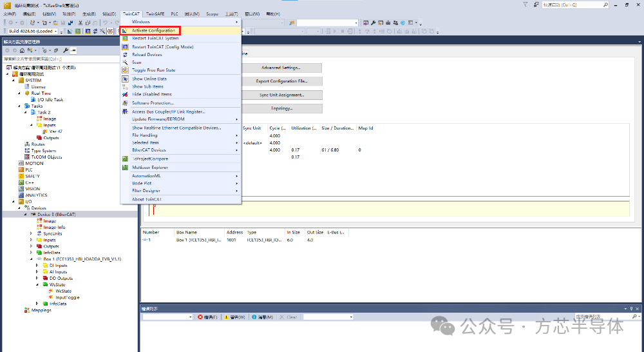This screenshot has width=644, height=352.
Task: Open the Windows submenu in the TwinCAT menu
Action: (180, 22)
